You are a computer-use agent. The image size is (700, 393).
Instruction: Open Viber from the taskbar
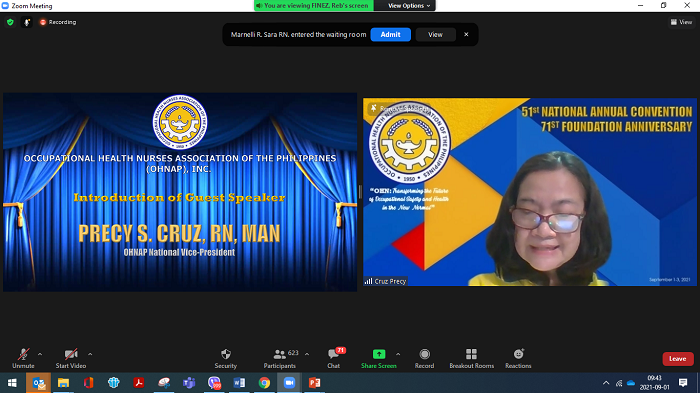click(x=214, y=383)
